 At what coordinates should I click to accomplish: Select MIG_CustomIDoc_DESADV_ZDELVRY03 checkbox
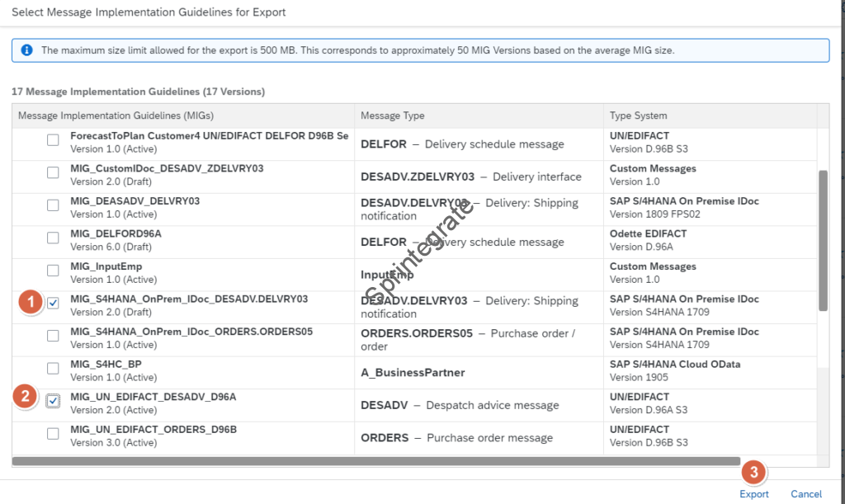(53, 173)
